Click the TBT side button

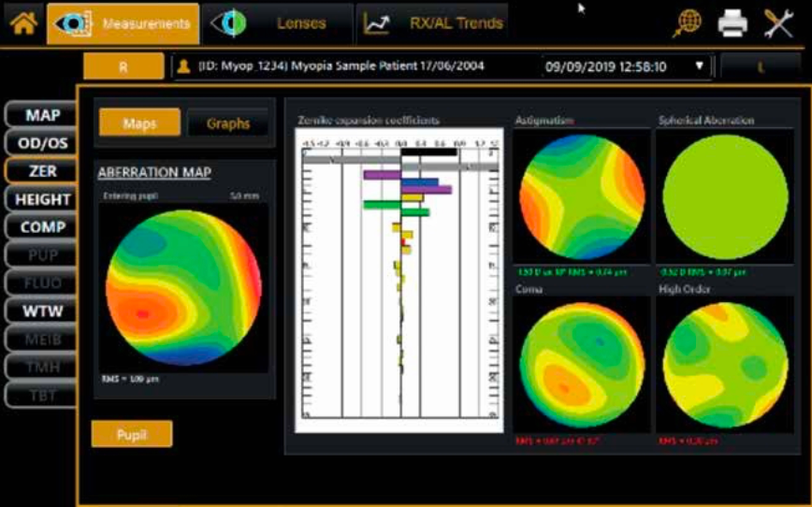coord(41,395)
